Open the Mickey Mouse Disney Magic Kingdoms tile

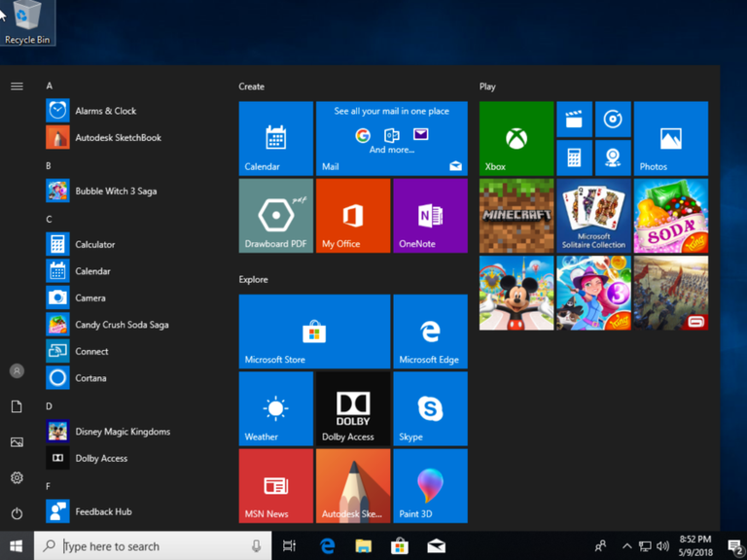(x=516, y=293)
